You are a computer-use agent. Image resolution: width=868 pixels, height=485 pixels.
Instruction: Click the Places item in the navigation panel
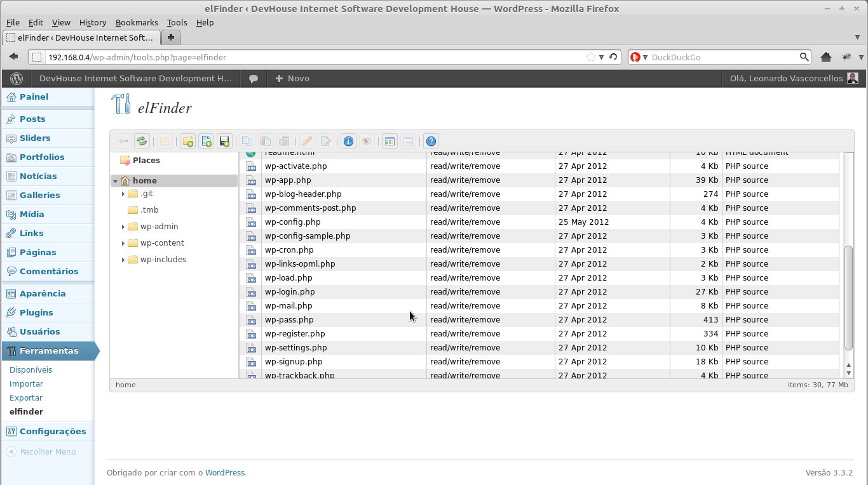pos(146,161)
